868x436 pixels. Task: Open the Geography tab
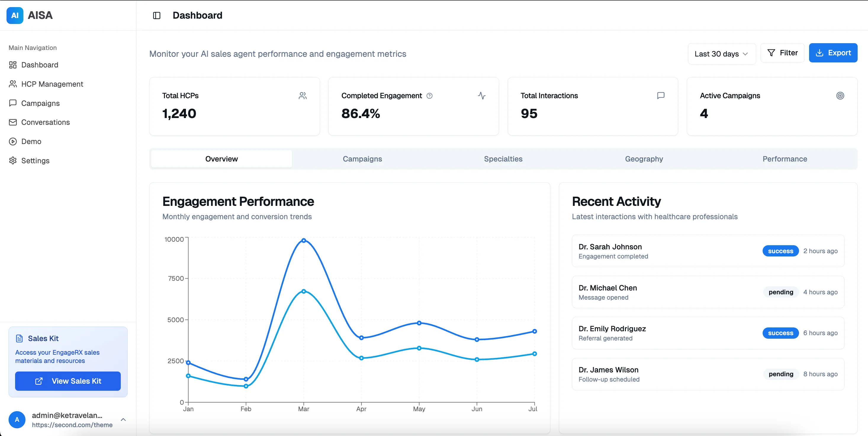click(644, 159)
